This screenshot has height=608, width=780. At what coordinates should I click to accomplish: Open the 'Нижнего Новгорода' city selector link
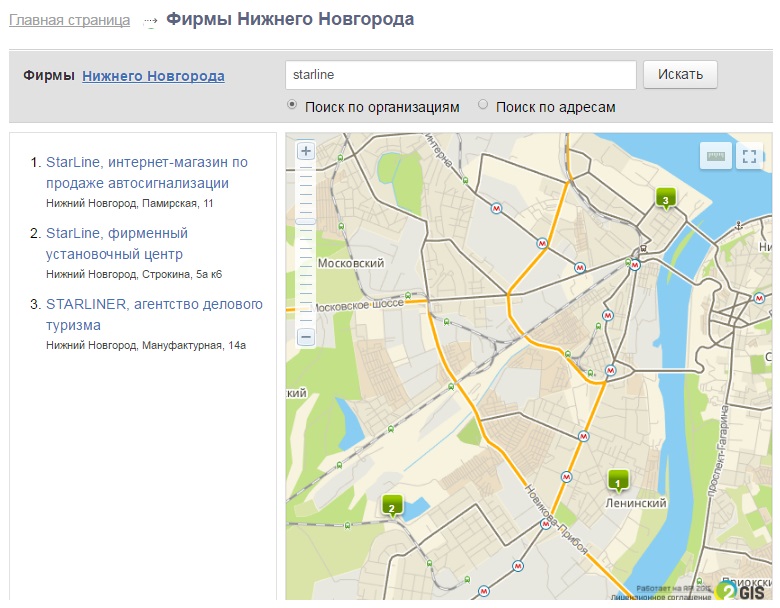[153, 76]
